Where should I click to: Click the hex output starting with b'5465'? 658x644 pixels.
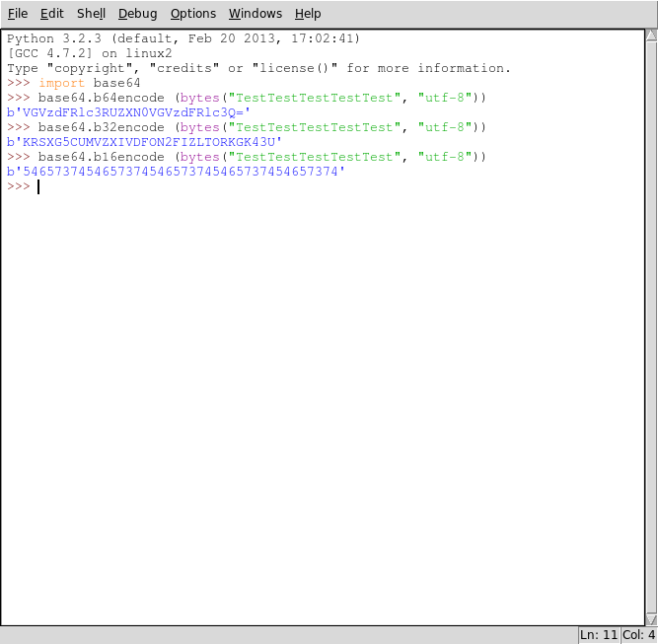point(176,172)
